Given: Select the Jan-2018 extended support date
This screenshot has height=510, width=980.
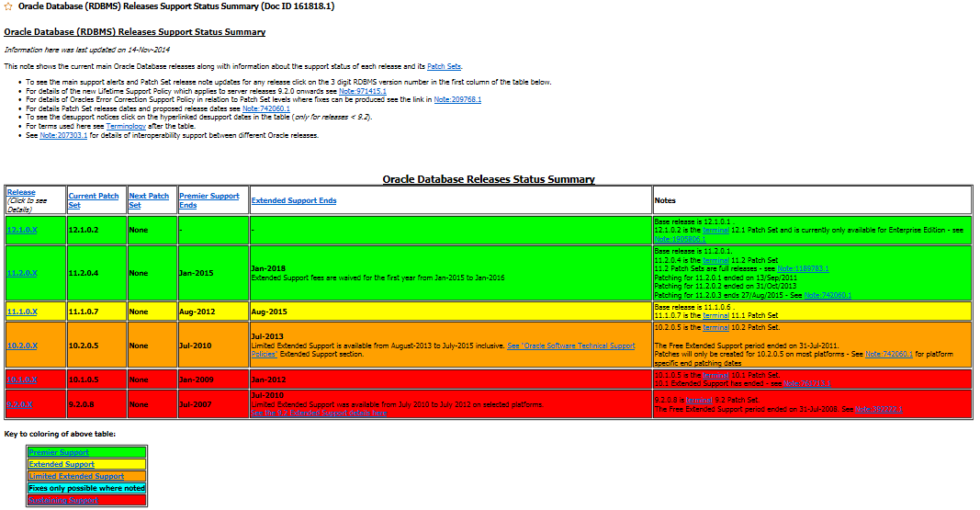Looking at the screenshot, I should [x=268, y=268].
